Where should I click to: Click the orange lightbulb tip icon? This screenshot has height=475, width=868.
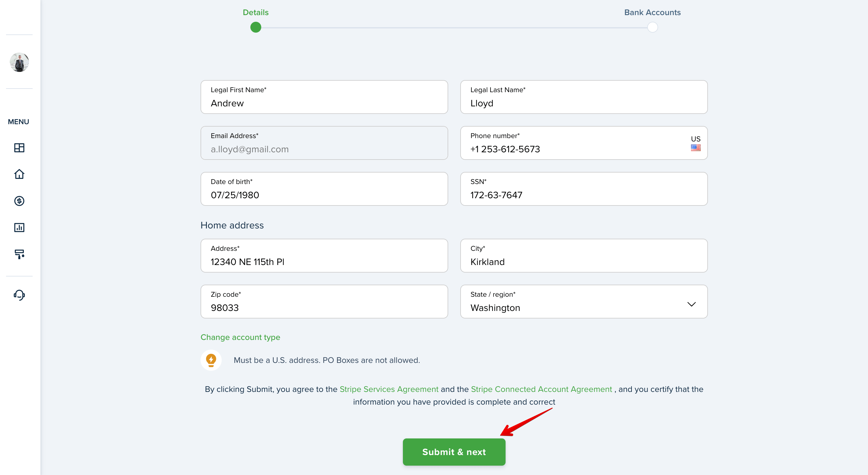click(211, 360)
